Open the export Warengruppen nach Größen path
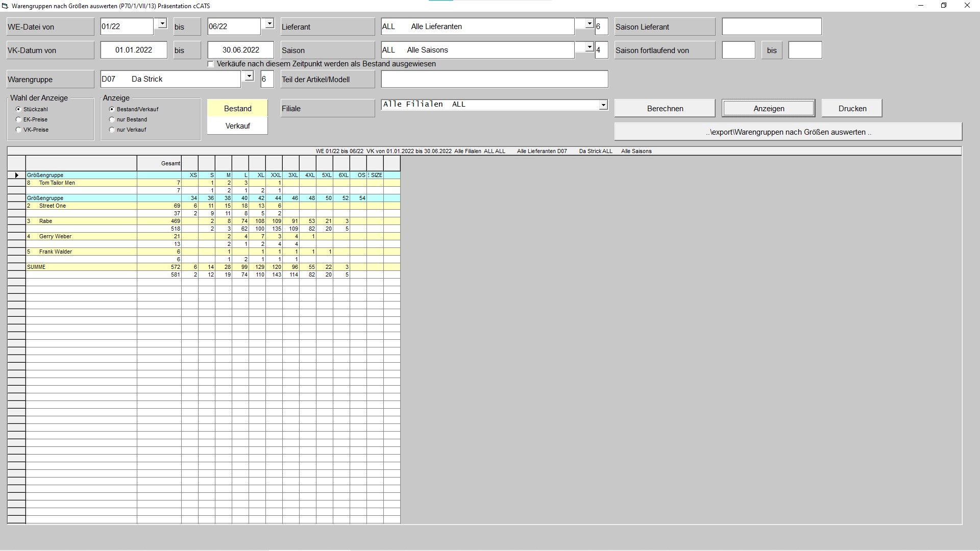The height and width of the screenshot is (551, 980). (788, 132)
